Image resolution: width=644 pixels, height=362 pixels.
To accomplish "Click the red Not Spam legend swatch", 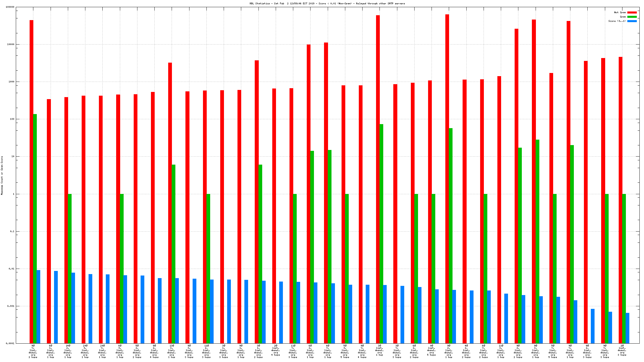I will pos(632,12).
